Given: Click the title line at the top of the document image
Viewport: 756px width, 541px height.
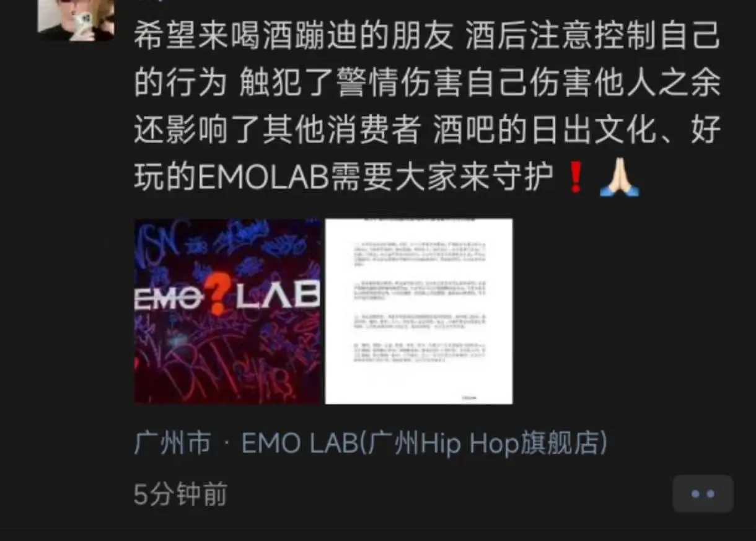Looking at the screenshot, I should (419, 221).
